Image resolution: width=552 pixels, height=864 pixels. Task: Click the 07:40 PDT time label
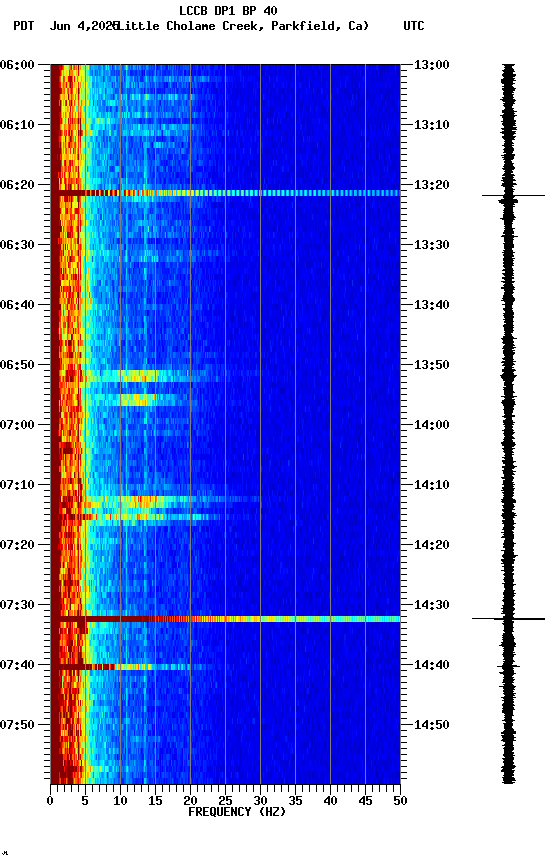17,665
